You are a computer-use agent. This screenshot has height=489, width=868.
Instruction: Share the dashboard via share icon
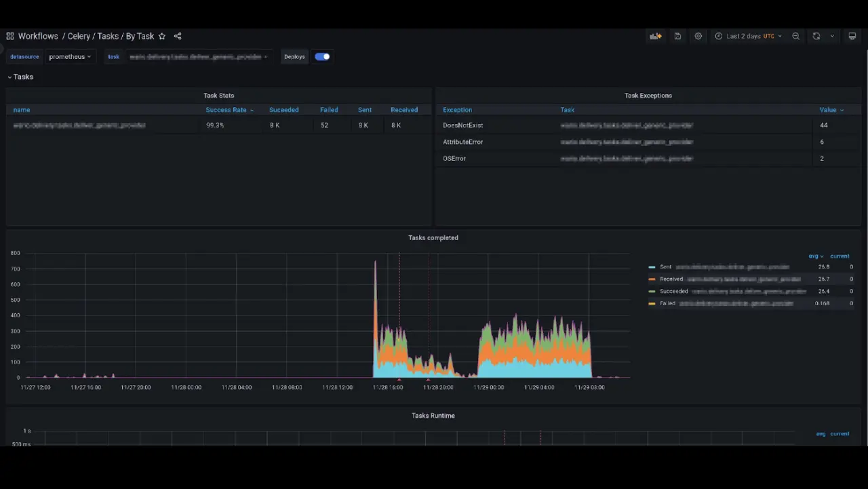click(178, 37)
